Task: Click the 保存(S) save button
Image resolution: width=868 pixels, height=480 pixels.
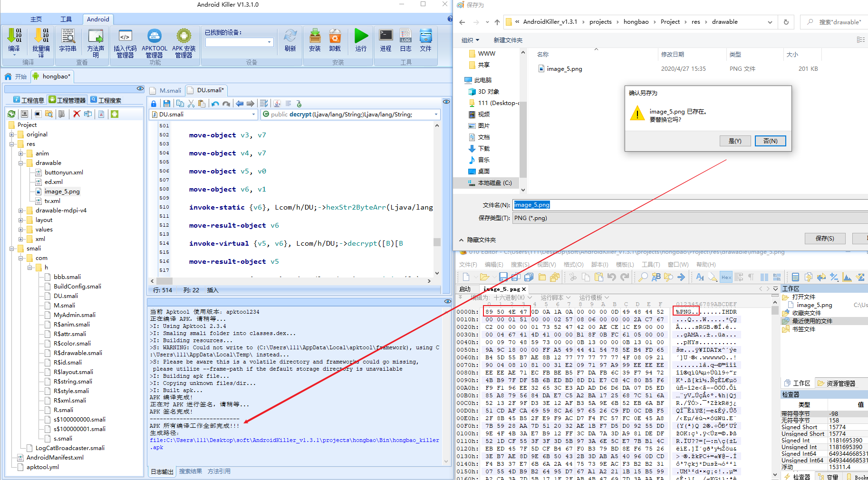Action: tap(825, 239)
